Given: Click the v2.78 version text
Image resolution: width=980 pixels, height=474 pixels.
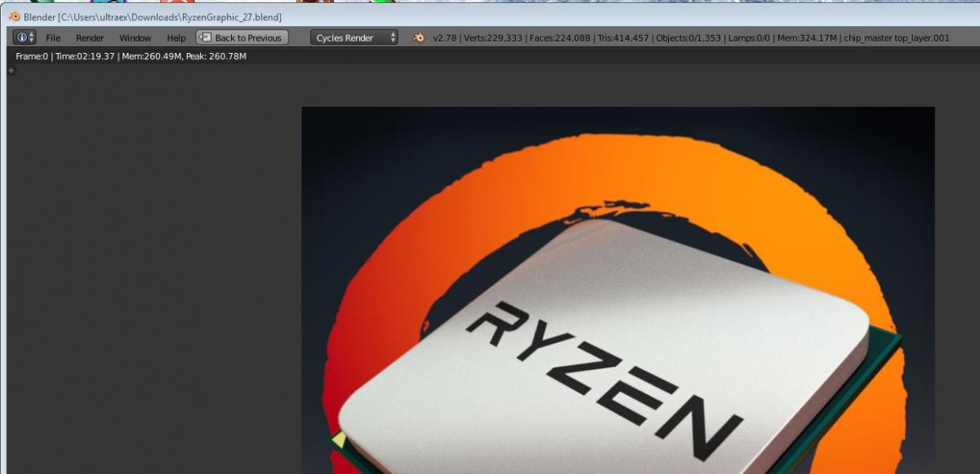Looking at the screenshot, I should [445, 38].
